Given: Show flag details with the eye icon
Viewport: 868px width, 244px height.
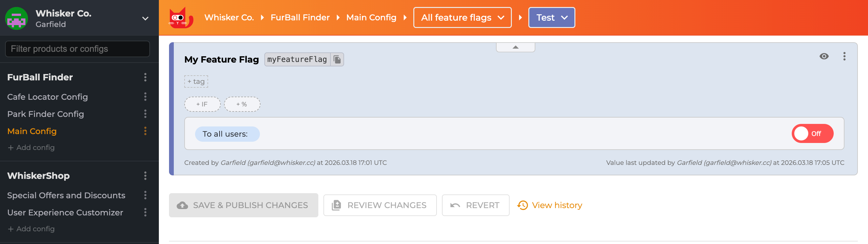Looking at the screenshot, I should [x=824, y=57].
